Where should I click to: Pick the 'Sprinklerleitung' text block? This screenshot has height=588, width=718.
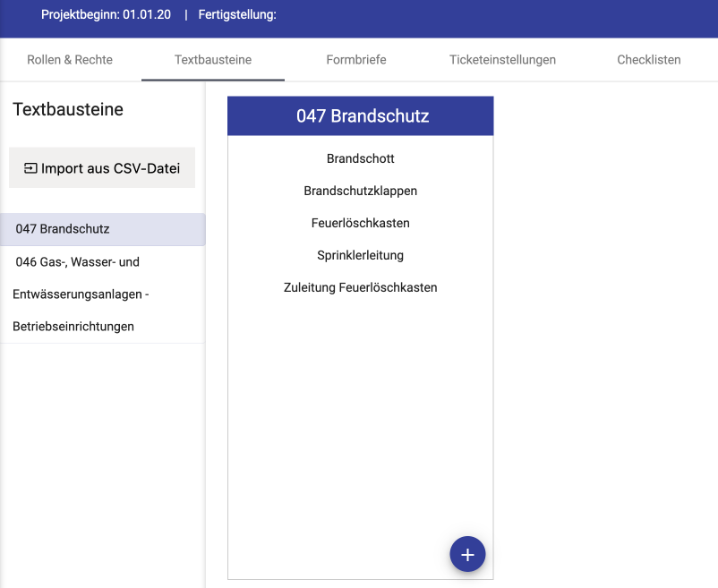pos(361,256)
